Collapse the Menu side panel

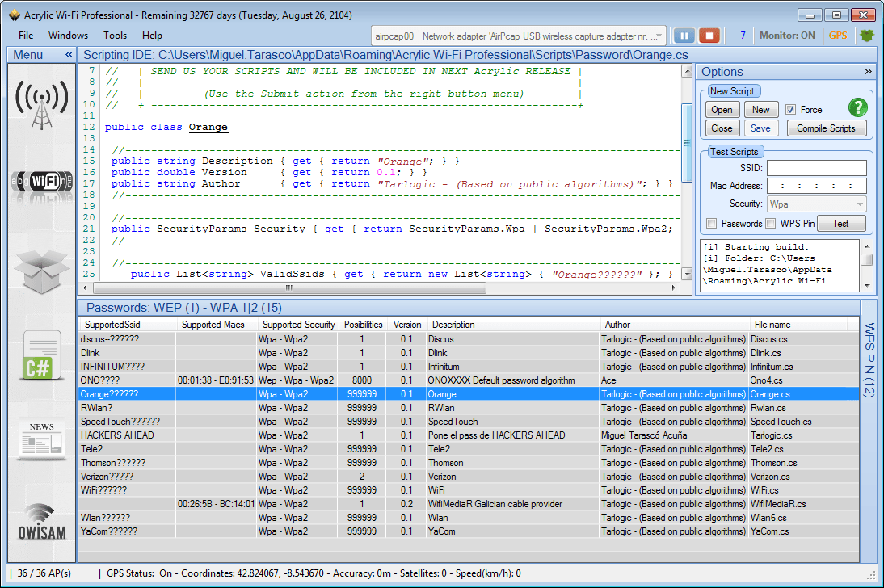pyautogui.click(x=69, y=55)
